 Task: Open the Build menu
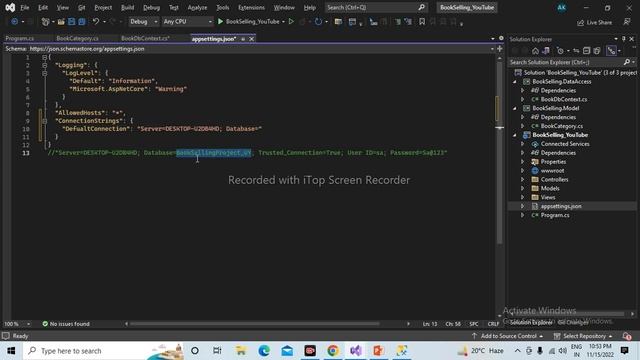pos(127,7)
